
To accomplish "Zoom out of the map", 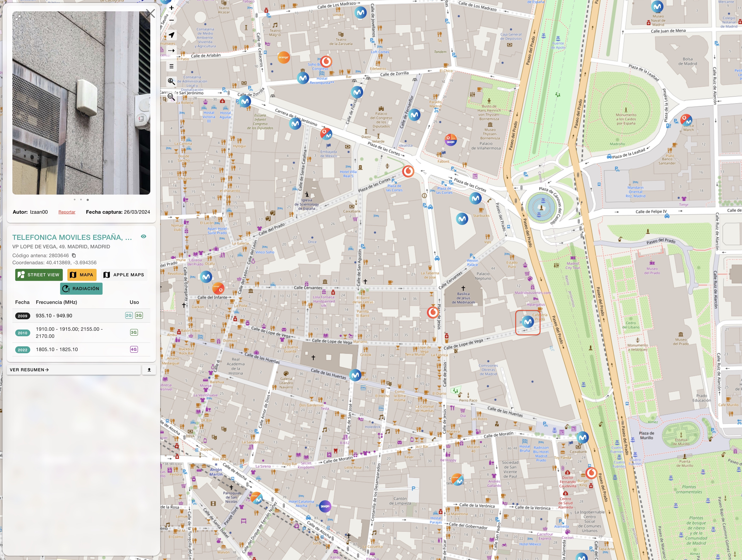I will pos(171,20).
